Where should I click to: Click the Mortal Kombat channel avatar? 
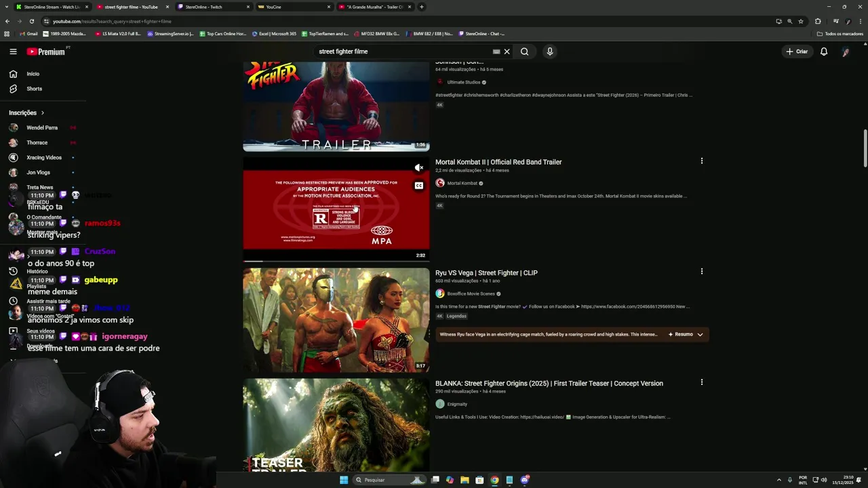pos(440,183)
